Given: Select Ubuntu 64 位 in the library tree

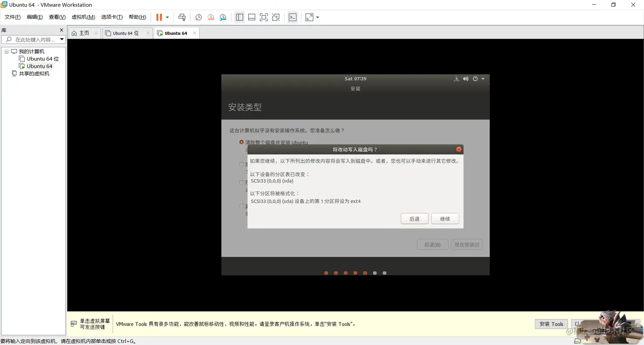Looking at the screenshot, I should tap(43, 59).
